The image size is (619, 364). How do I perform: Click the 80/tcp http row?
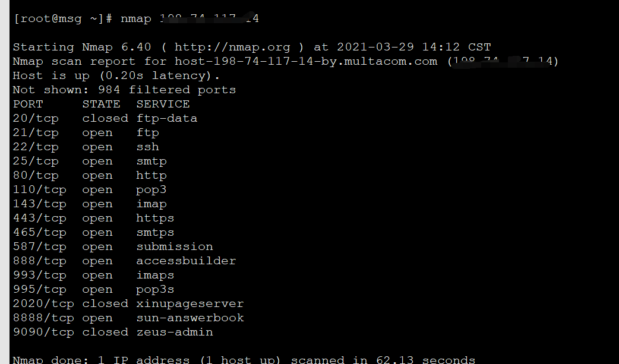click(x=90, y=176)
